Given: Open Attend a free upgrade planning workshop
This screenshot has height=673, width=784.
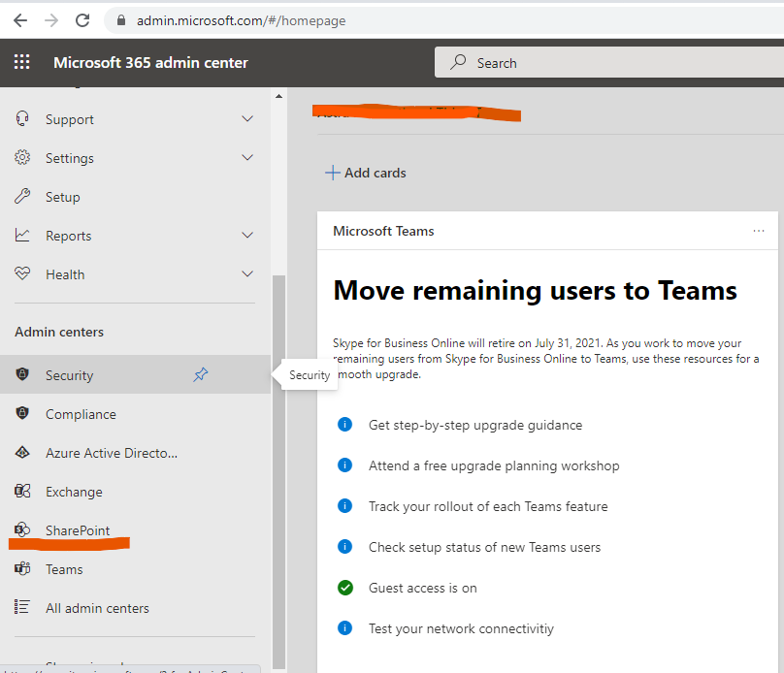Looking at the screenshot, I should 494,465.
